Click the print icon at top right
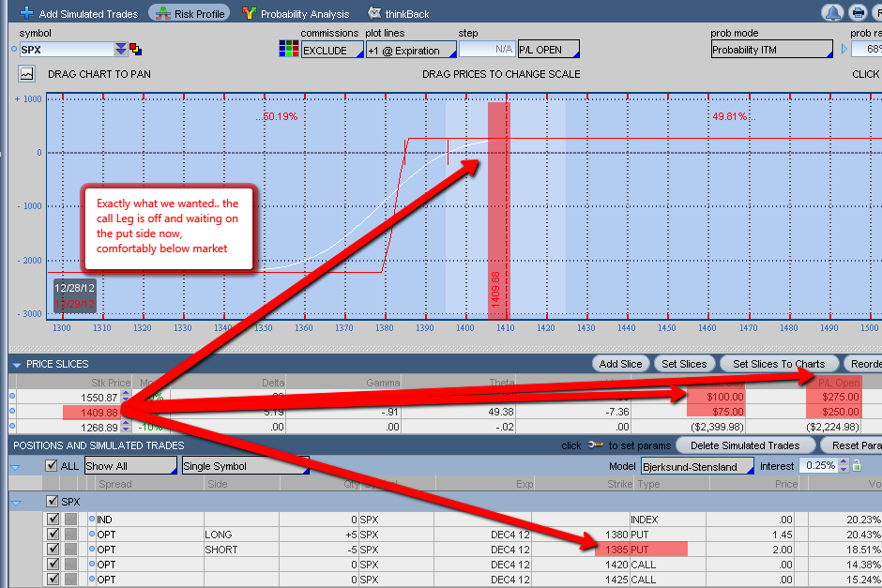 tap(858, 13)
